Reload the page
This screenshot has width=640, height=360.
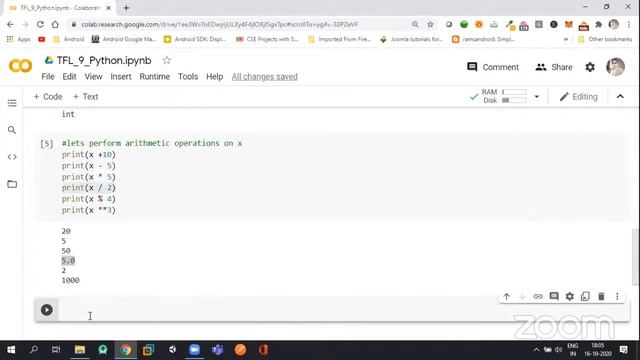coord(40,24)
